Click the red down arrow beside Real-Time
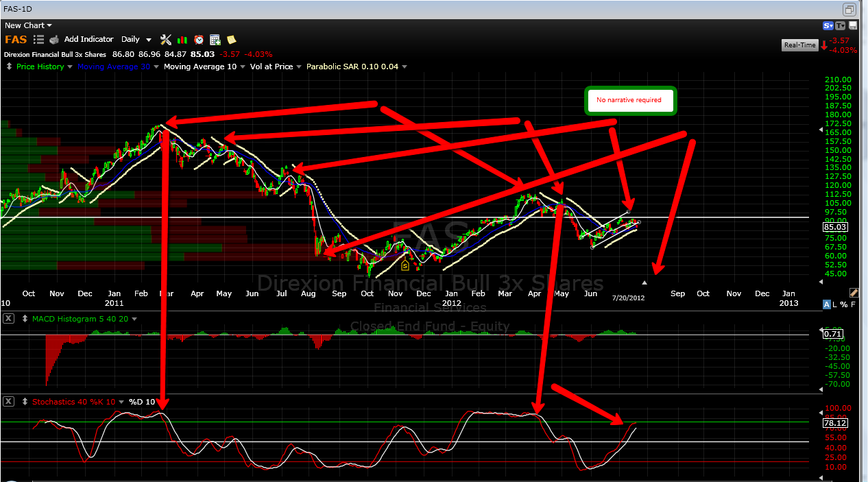This screenshot has width=868, height=482. click(823, 45)
